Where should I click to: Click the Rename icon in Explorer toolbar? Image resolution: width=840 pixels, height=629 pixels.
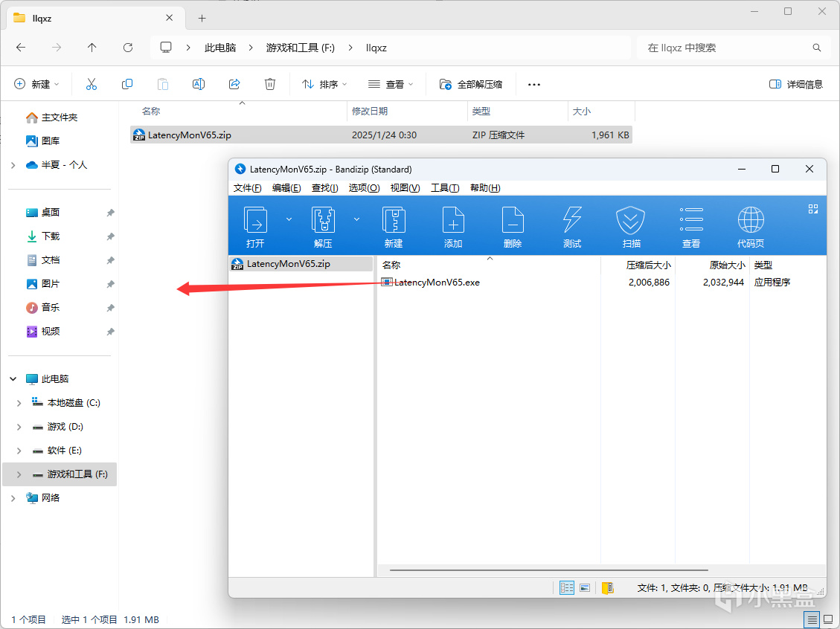pyautogui.click(x=198, y=84)
